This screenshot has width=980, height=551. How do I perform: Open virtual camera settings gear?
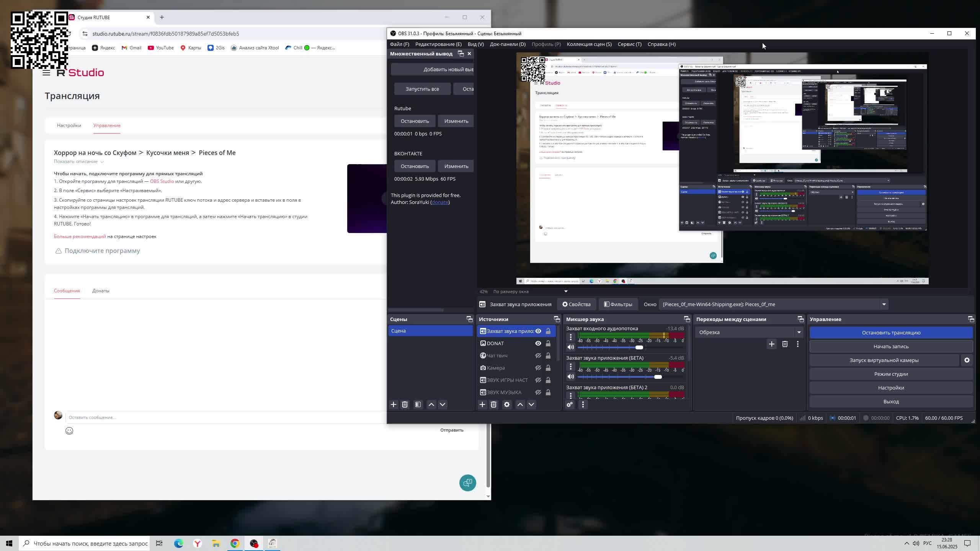pos(967,360)
